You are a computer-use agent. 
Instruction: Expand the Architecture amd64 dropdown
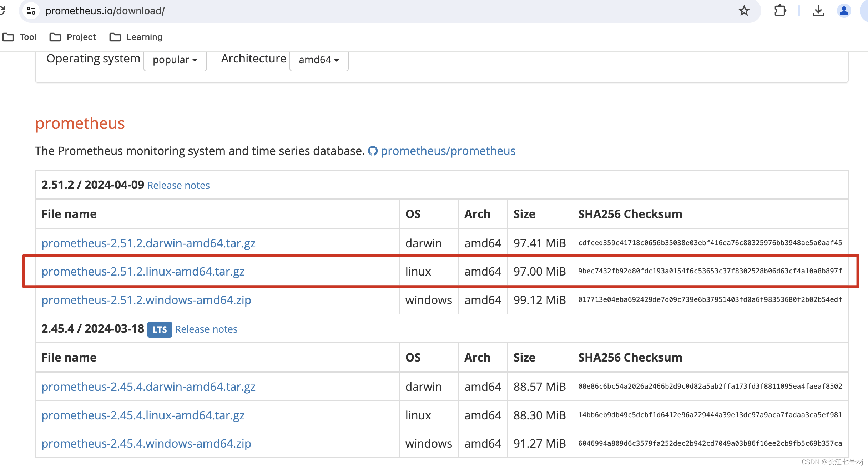point(319,60)
